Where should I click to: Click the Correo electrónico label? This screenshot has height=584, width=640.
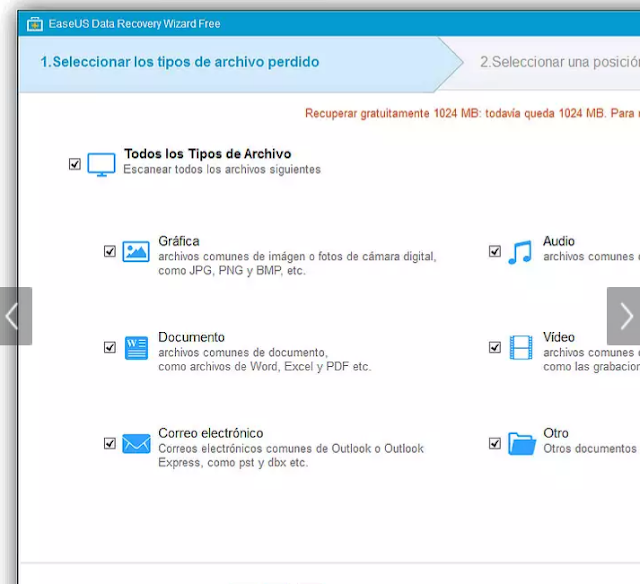211,433
